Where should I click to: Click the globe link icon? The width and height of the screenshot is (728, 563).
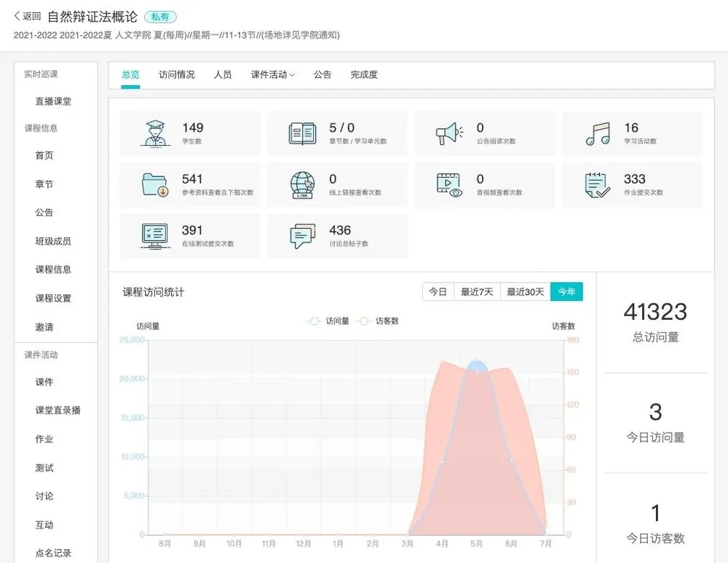(x=302, y=185)
